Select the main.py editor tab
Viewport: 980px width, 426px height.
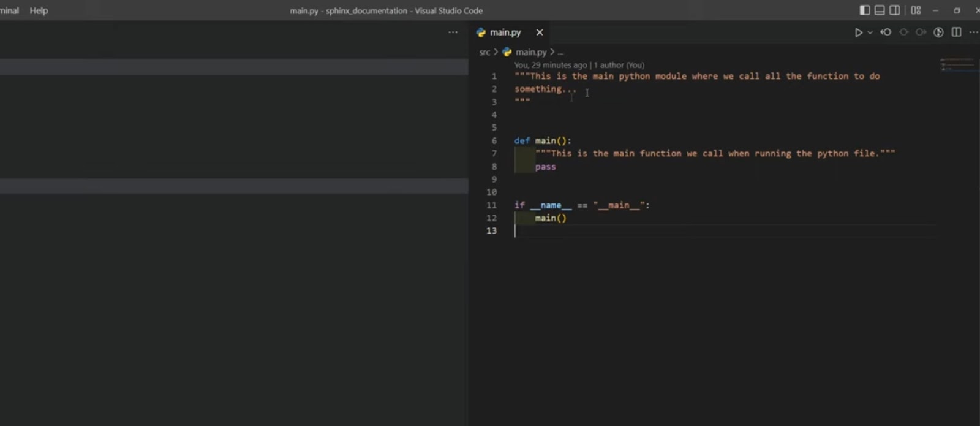(x=510, y=32)
